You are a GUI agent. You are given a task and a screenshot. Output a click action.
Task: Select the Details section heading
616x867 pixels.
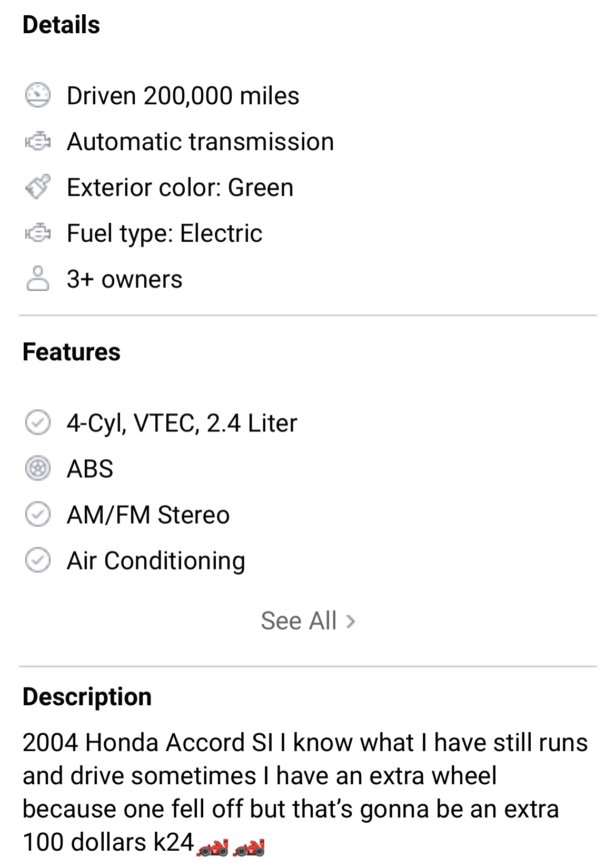point(61,25)
